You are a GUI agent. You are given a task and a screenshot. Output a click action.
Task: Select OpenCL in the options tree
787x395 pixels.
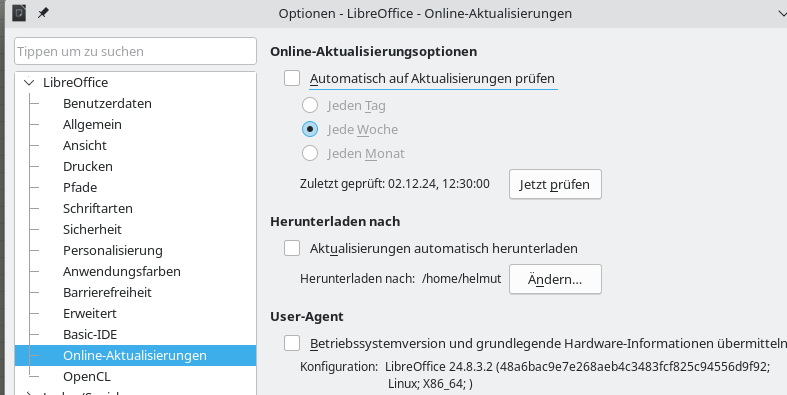86,376
